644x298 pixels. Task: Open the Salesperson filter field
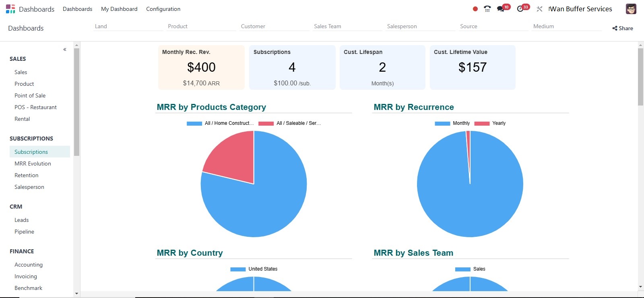(420, 26)
